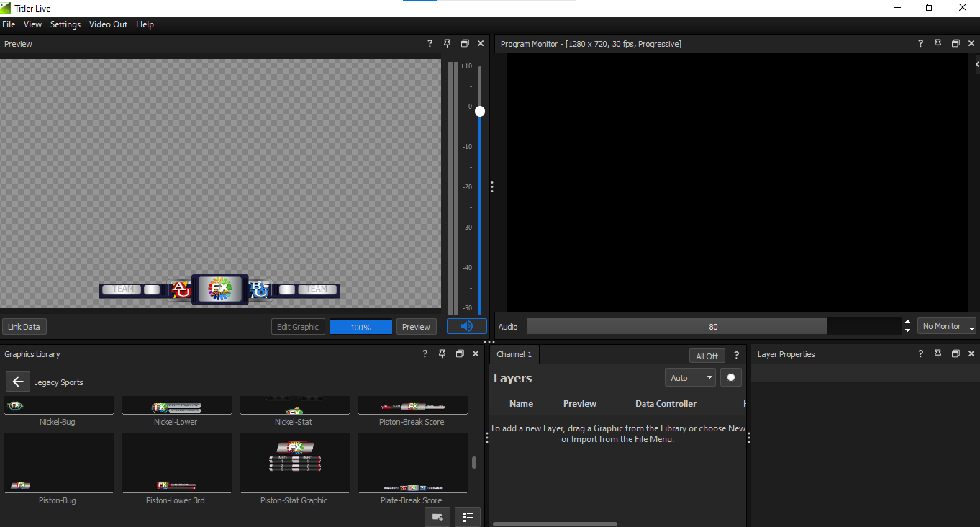Decrease audio level with down stepper

pyautogui.click(x=908, y=330)
